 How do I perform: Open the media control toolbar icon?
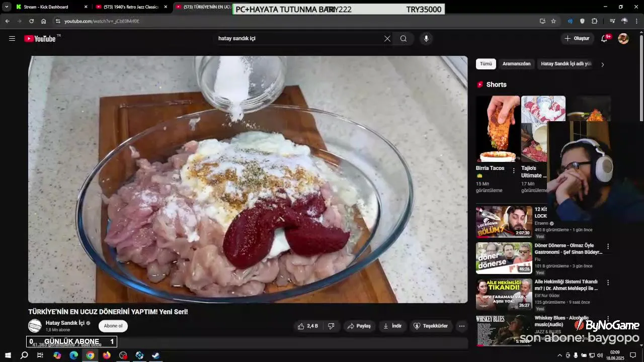tap(612, 21)
